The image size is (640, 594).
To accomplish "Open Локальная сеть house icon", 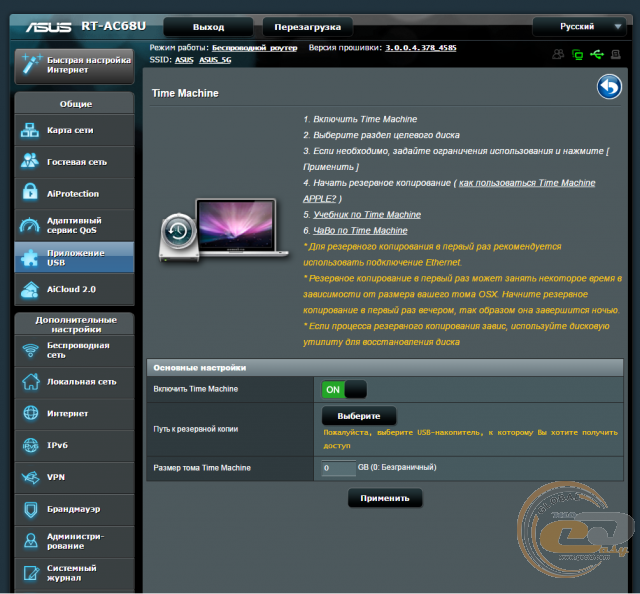I will coord(31,382).
